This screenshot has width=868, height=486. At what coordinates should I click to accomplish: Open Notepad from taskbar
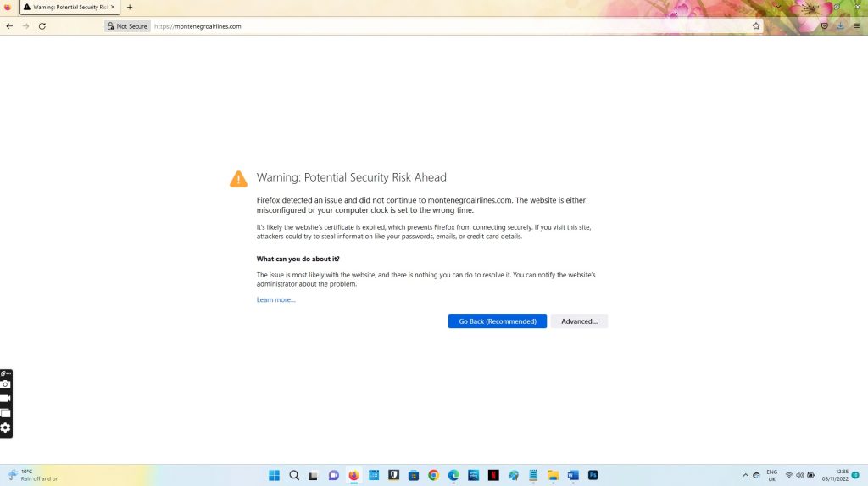(533, 476)
